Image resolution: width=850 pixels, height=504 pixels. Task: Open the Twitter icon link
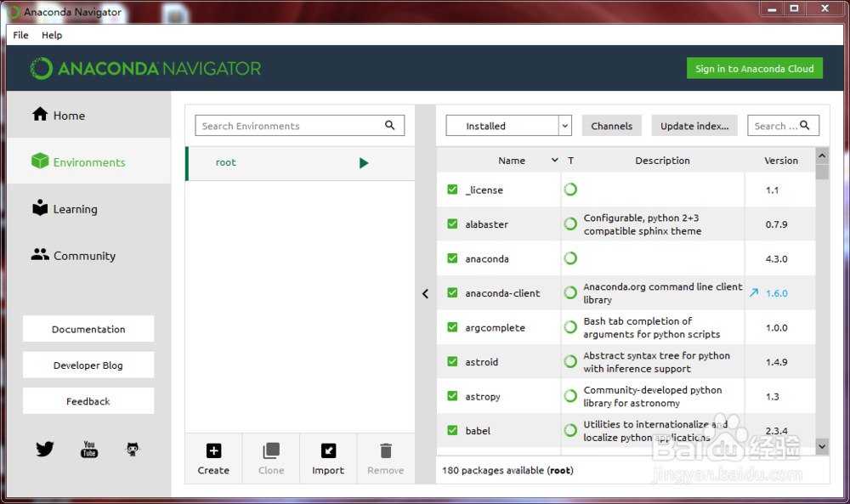(44, 449)
